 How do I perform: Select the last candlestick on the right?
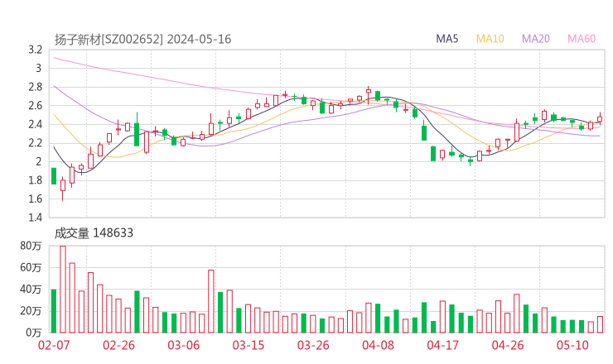600,119
